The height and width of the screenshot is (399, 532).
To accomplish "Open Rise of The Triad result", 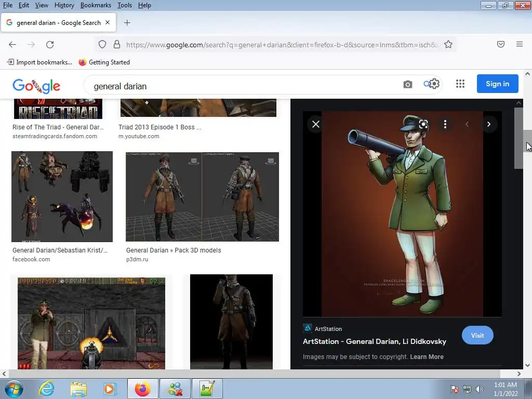I will [x=58, y=127].
